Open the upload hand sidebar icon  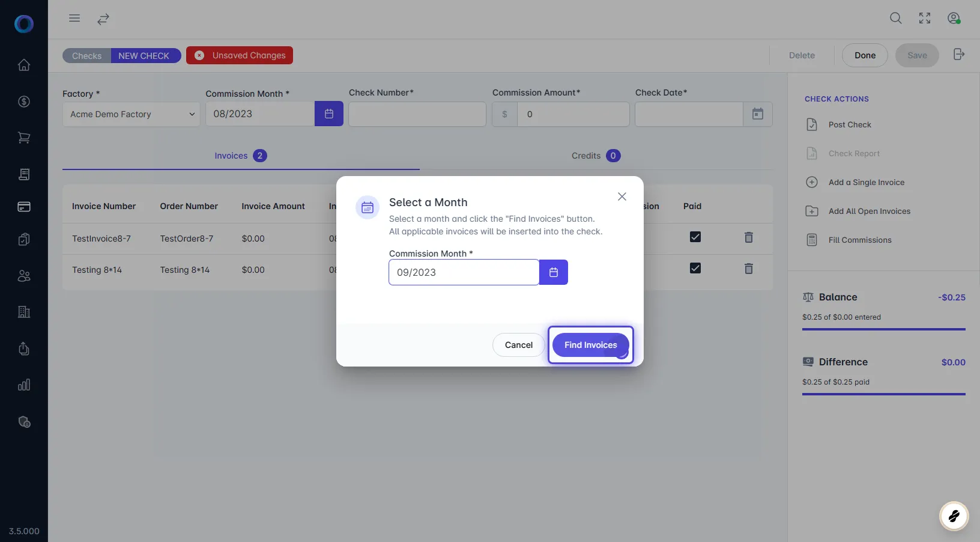(x=24, y=349)
